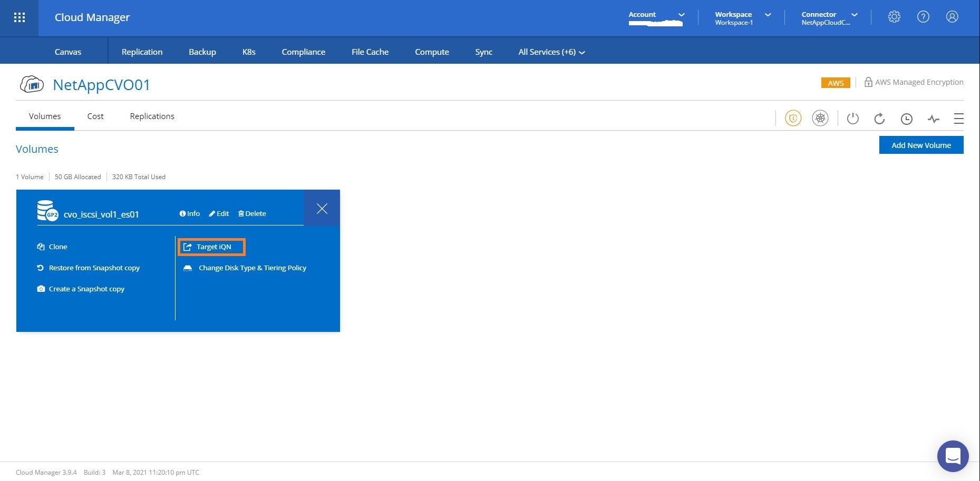Open the hamburger menu icon
Screen dimensions: 980x481
click(958, 119)
